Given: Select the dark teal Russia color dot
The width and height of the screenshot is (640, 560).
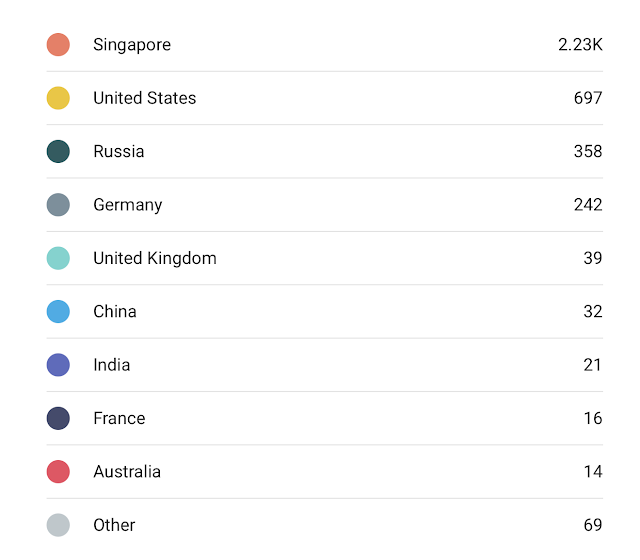Looking at the screenshot, I should coord(58,151).
